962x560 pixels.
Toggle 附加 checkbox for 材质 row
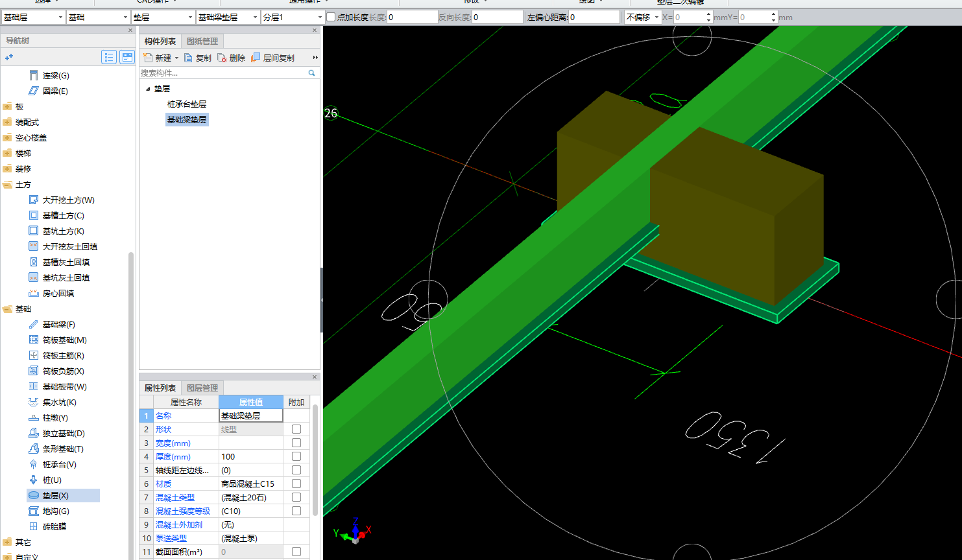click(296, 484)
